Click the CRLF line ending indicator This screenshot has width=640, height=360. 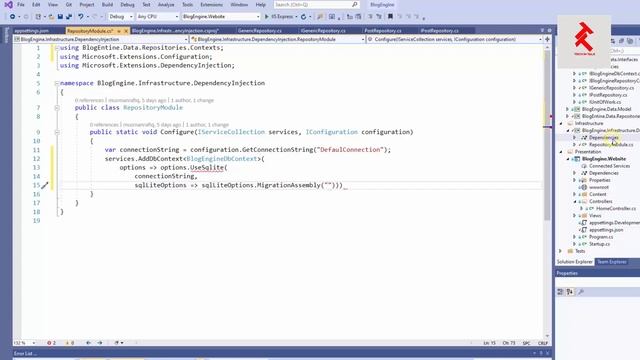coord(543,343)
